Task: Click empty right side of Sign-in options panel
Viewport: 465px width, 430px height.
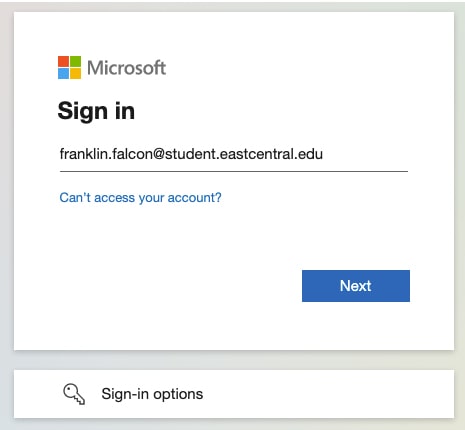Action: pos(333,394)
